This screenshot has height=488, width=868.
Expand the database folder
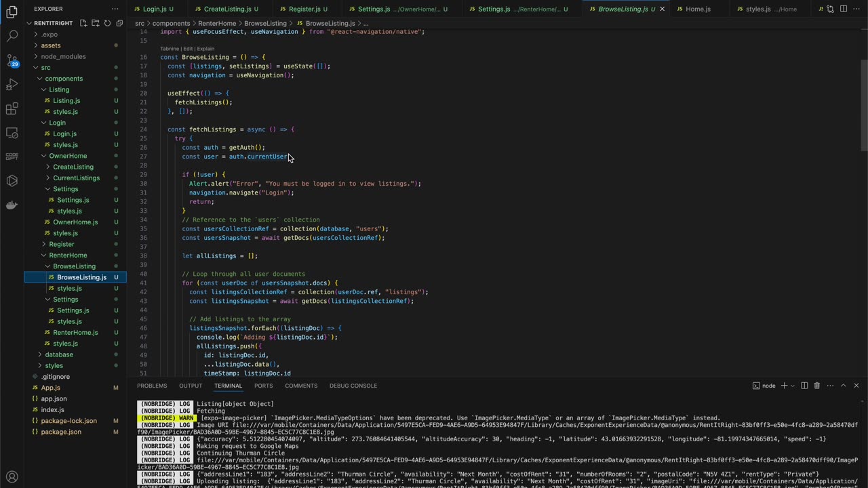pyautogui.click(x=75, y=354)
